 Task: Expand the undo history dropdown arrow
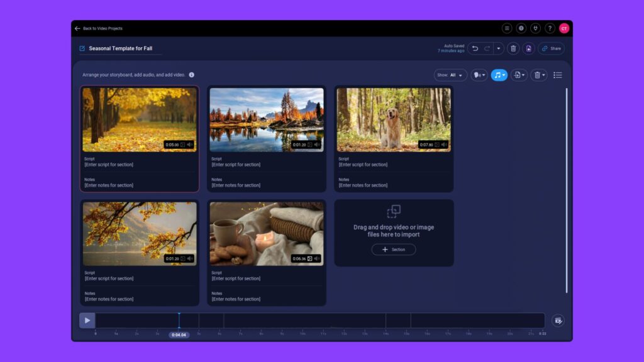click(499, 48)
